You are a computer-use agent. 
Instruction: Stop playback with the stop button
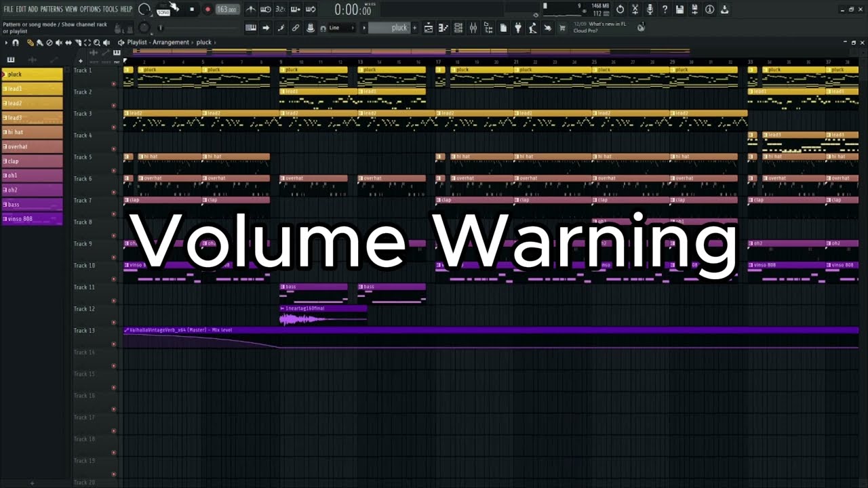pyautogui.click(x=192, y=9)
